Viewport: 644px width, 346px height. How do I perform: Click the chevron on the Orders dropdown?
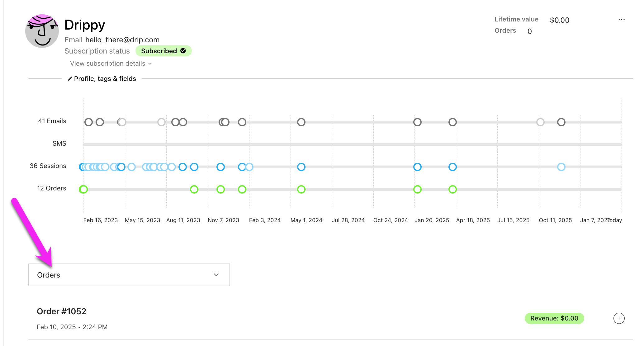[x=216, y=275]
